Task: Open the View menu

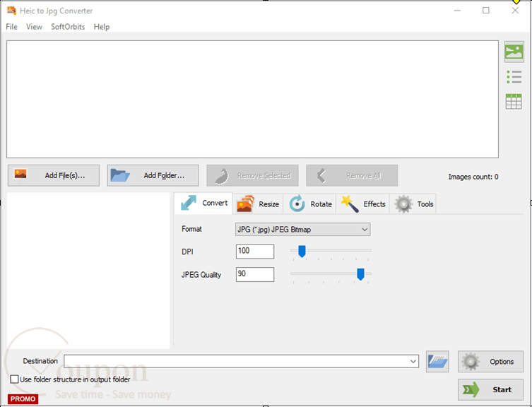Action: pyautogui.click(x=35, y=27)
